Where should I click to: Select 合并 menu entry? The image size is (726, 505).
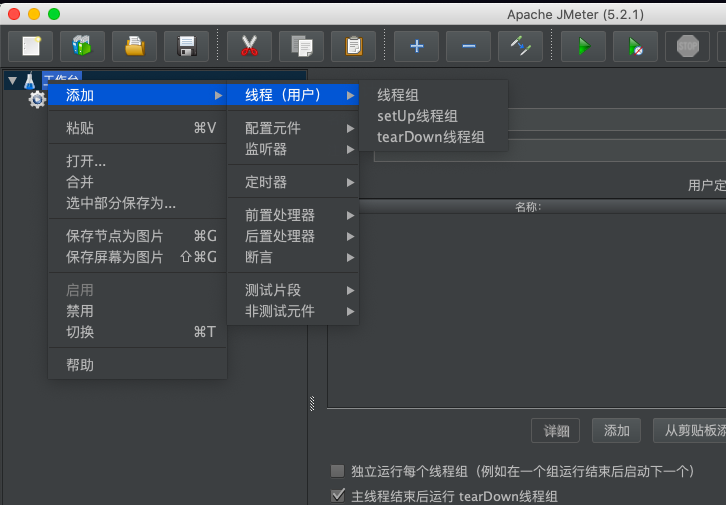click(x=138, y=181)
